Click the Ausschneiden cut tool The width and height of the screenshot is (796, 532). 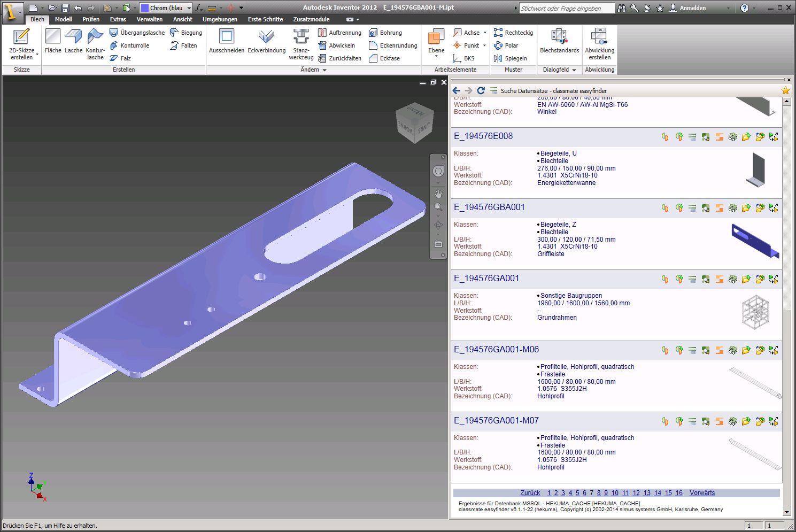pos(227,41)
